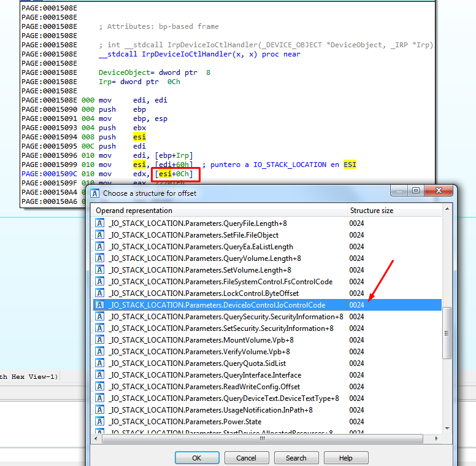Select the QuerySecurity.SecurityInformation+8 list entry
The width and height of the screenshot is (476, 466).
[x=225, y=317]
